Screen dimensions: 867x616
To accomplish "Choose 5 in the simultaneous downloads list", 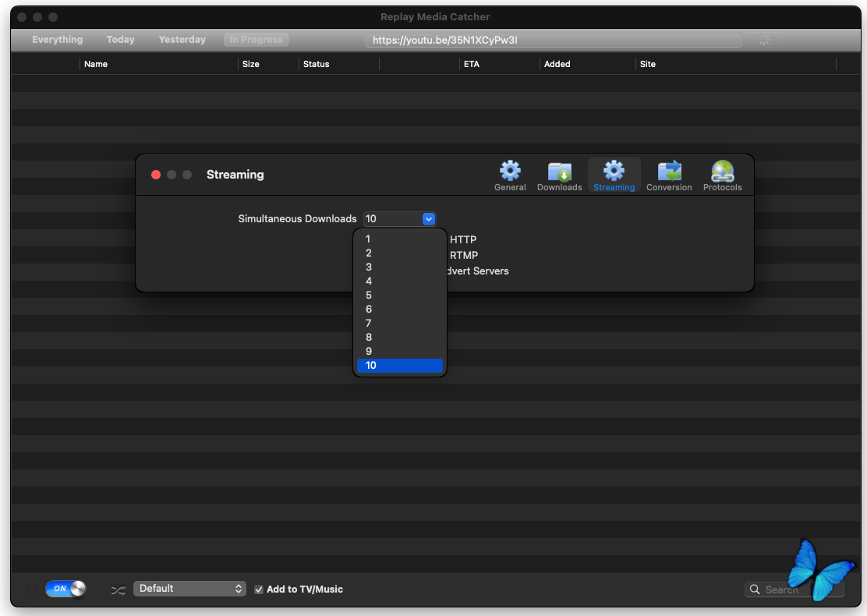I will click(369, 296).
